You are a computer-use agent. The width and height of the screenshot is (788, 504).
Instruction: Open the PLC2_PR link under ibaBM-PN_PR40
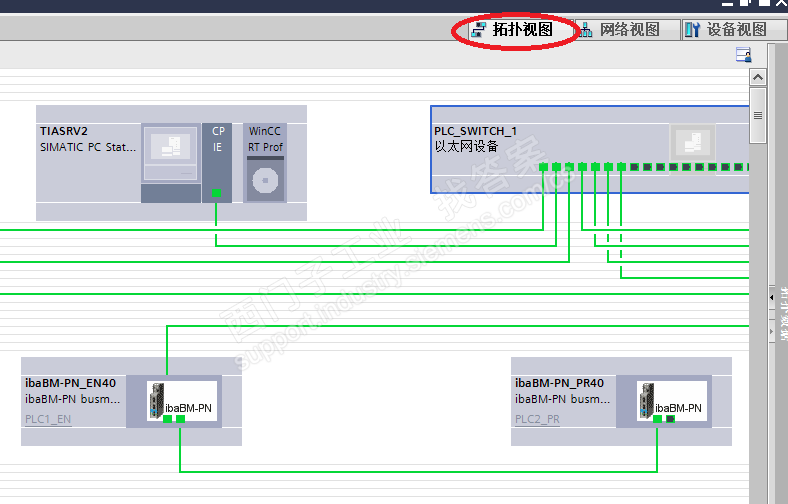(537, 419)
